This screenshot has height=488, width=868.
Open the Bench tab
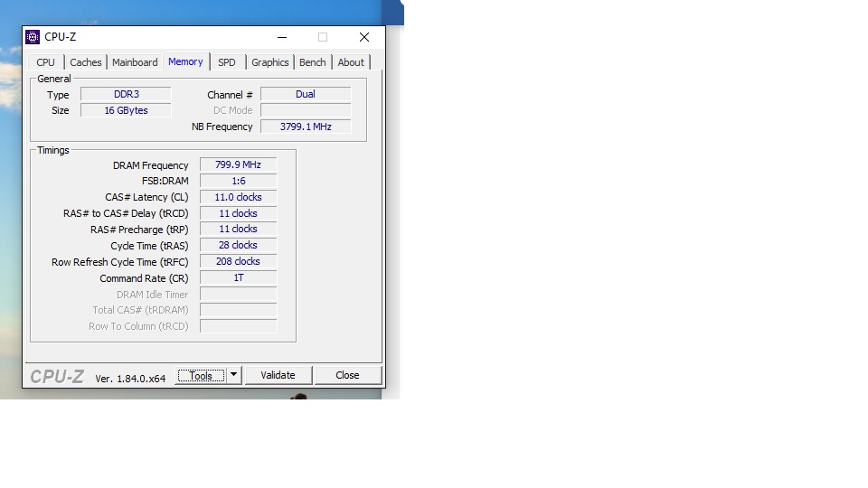(x=313, y=62)
